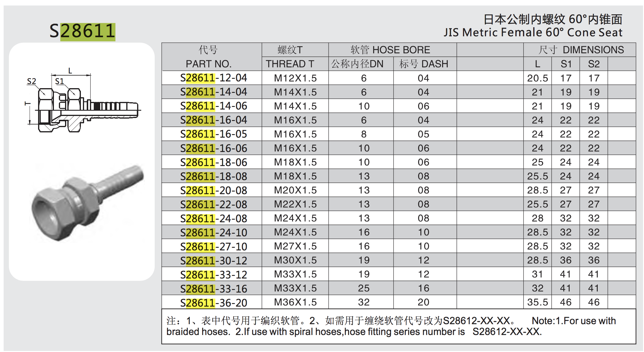Viewport: 644px width, 352px height.
Task: Click part number S28611-16-05
Action: point(214,134)
